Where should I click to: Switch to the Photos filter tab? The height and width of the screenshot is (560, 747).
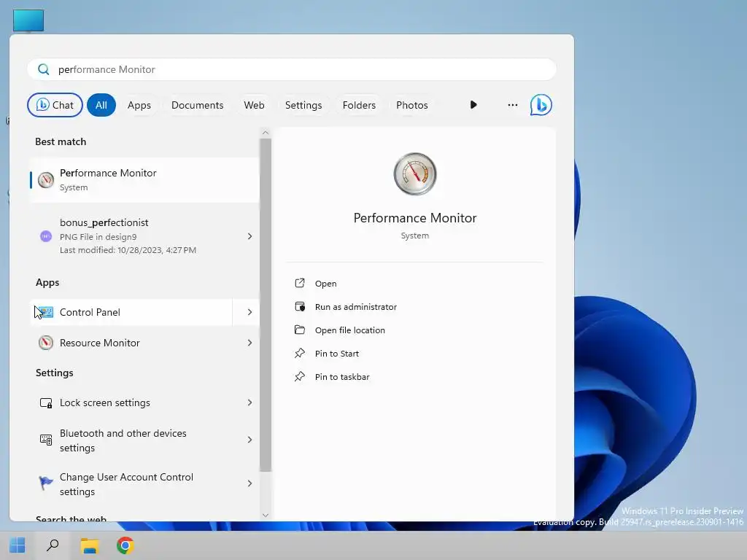412,105
